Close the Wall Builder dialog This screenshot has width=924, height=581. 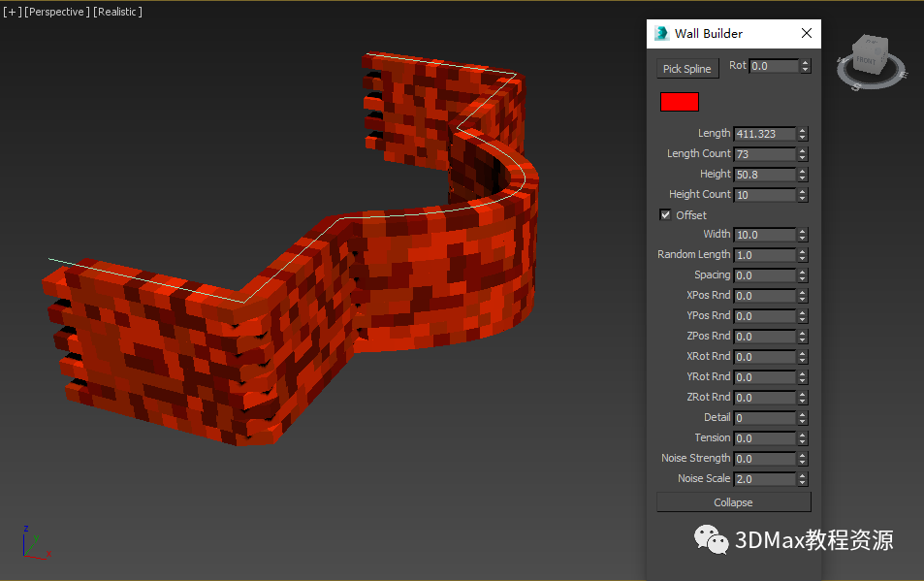click(x=806, y=33)
